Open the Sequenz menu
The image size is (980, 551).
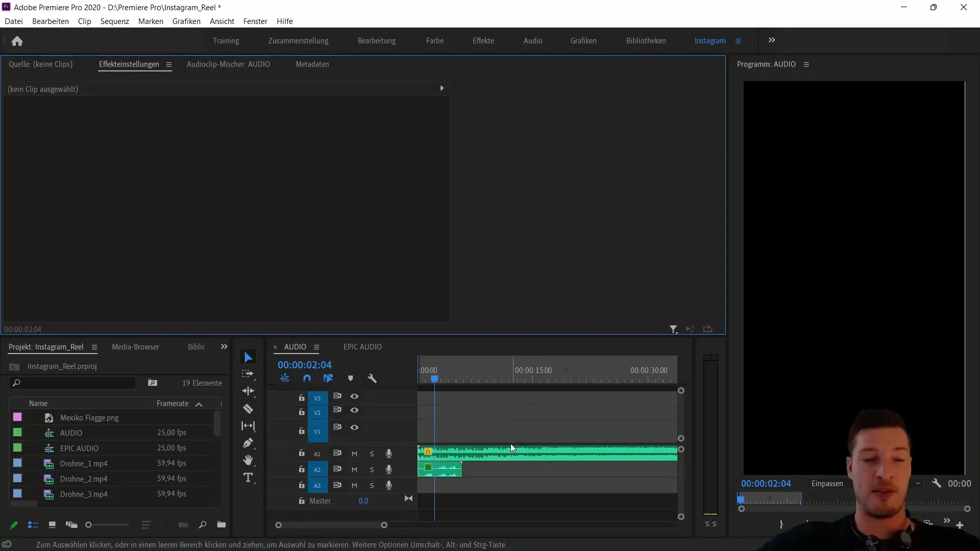coord(114,21)
